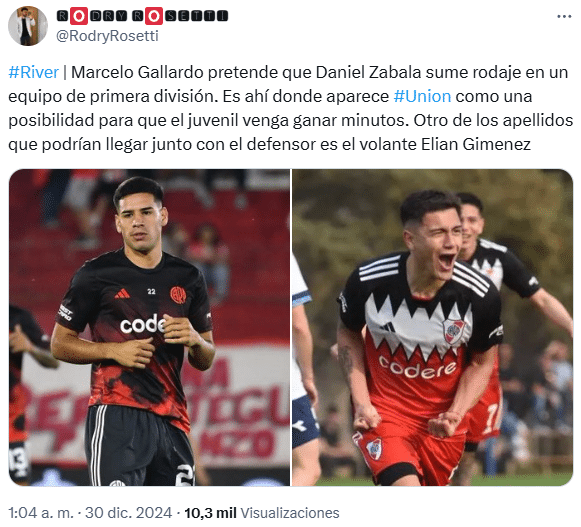This screenshot has height=527, width=581.
Task: Click codere sponsor text on red jersey
Action: [417, 368]
